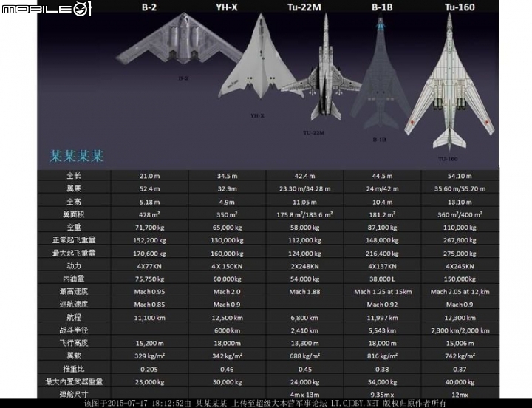Select the B-2 flying wing aircraft image
The height and width of the screenshot is (408, 532).
click(x=180, y=39)
